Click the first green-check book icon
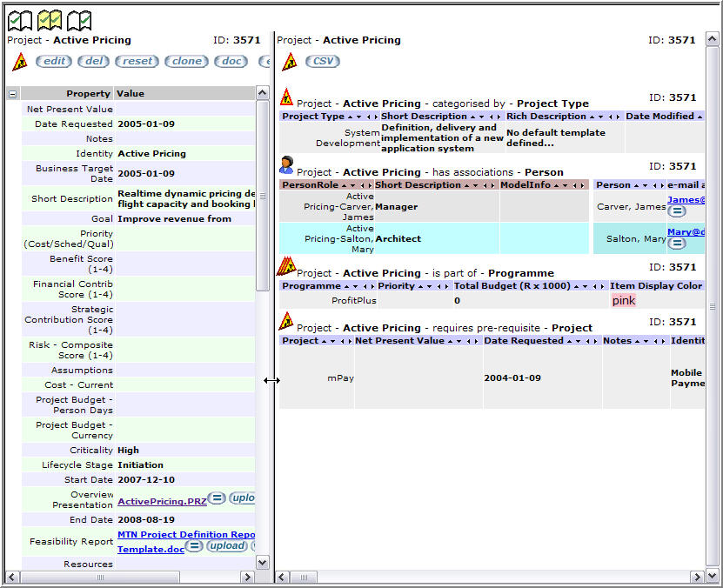723x588 pixels. 19,19
